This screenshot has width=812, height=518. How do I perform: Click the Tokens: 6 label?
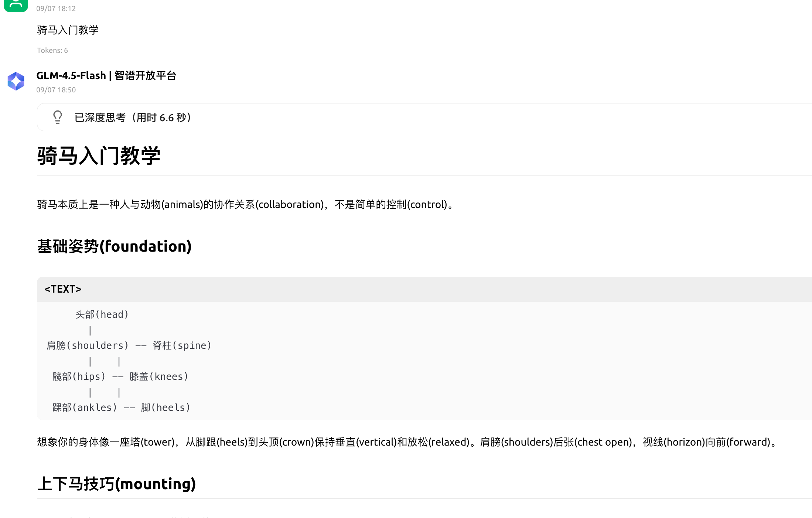(52, 50)
